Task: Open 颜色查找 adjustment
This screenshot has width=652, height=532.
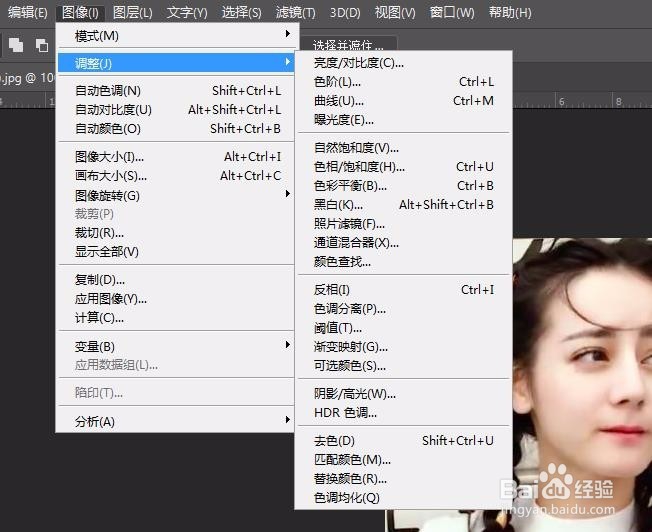Action: tap(403, 262)
